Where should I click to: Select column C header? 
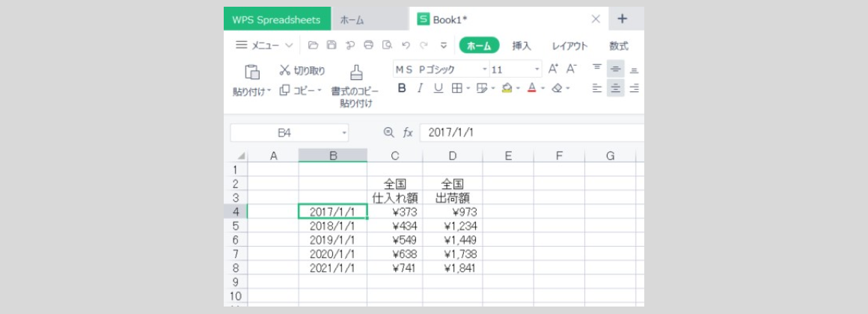(394, 156)
